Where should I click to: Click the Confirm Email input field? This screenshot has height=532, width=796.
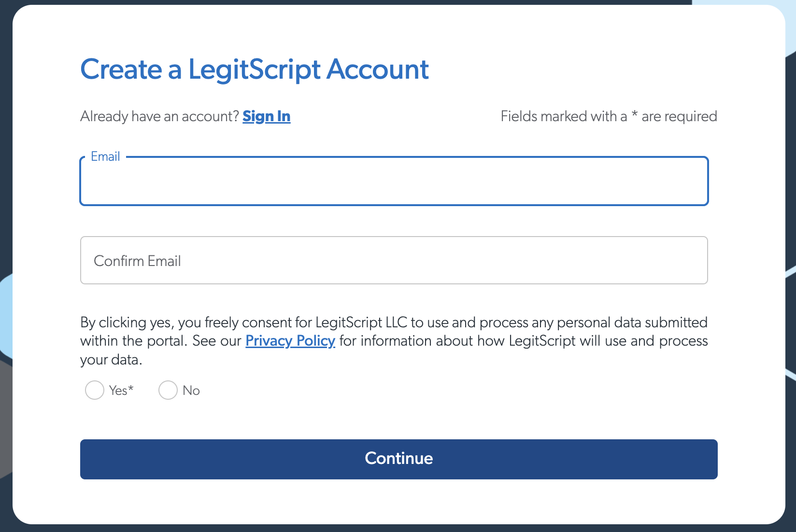(394, 260)
